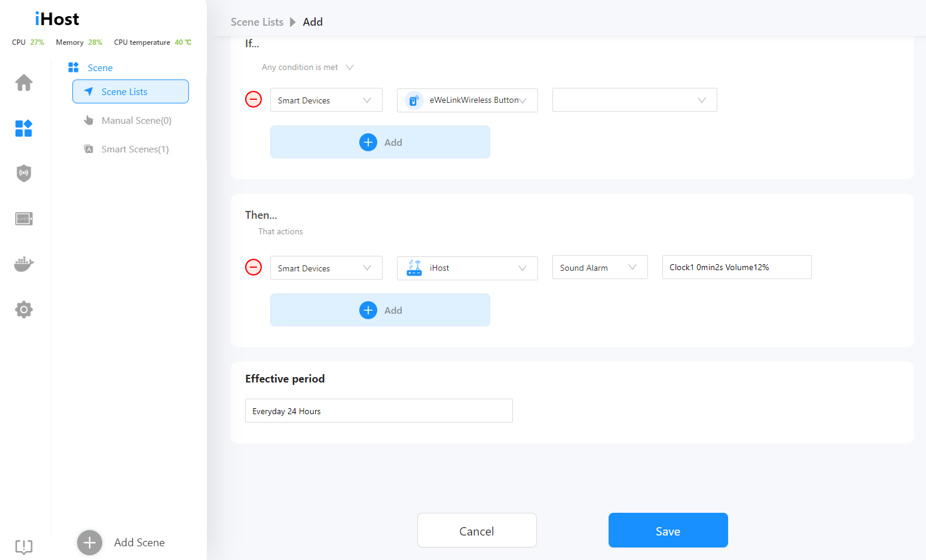Click the That actions label
Screen dimensions: 926x560
tap(280, 231)
